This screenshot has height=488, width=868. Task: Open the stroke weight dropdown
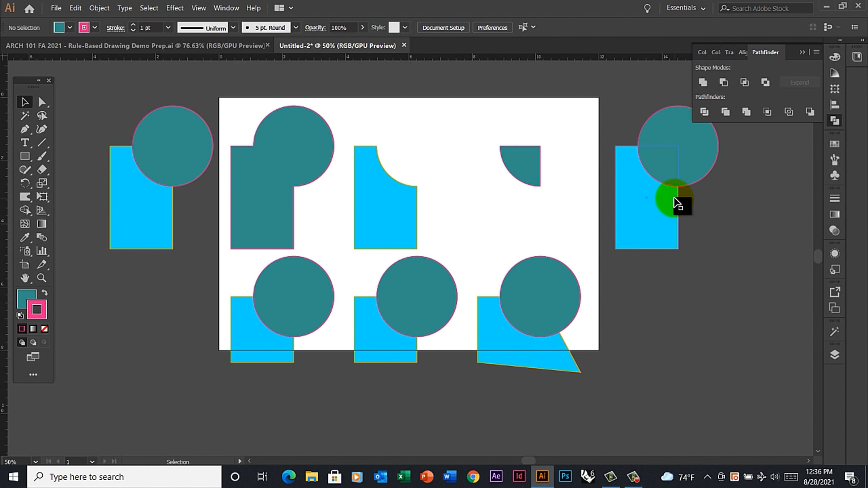pos(168,27)
